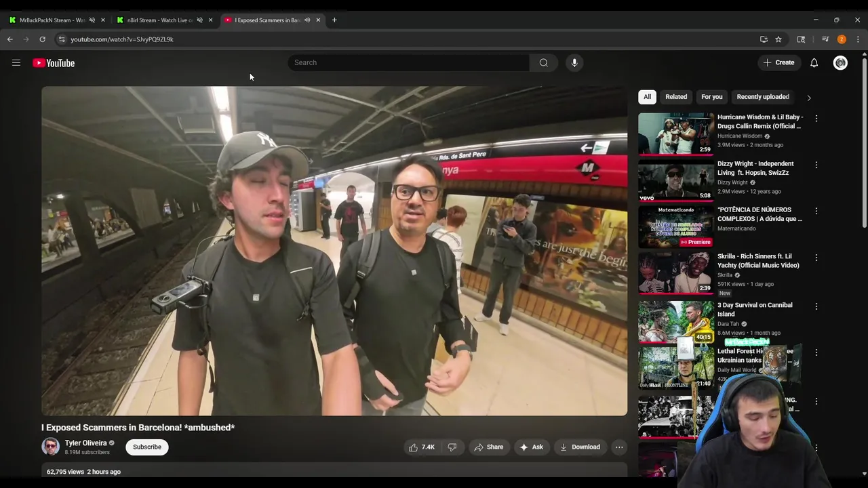Go back with the browser arrow
The width and height of the screenshot is (868, 488).
tap(10, 39)
